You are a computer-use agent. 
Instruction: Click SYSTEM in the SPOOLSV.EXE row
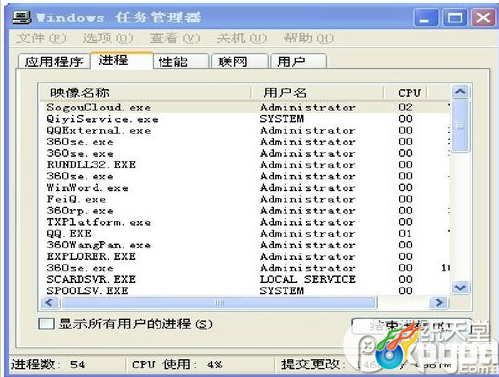pyautogui.click(x=282, y=291)
